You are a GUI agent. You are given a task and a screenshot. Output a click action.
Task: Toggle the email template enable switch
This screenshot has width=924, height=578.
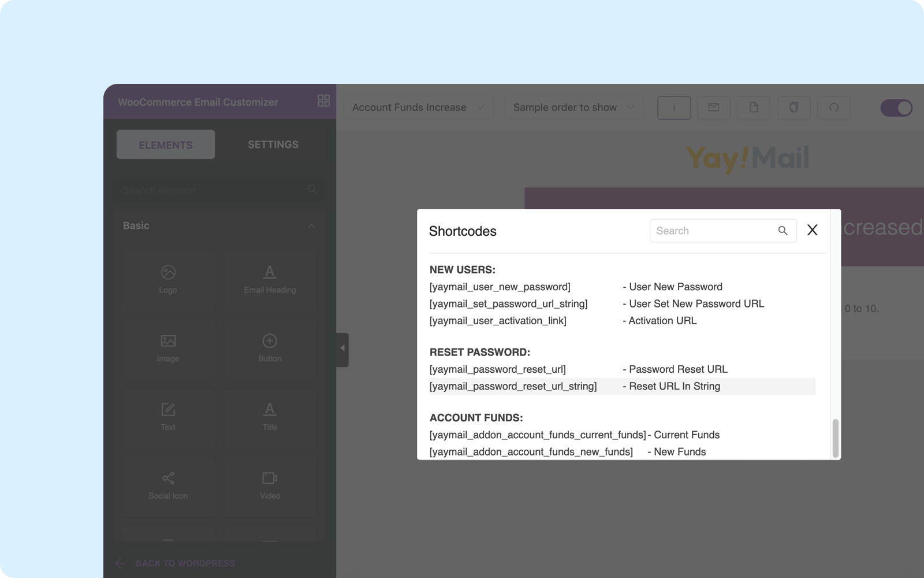pyautogui.click(x=896, y=108)
